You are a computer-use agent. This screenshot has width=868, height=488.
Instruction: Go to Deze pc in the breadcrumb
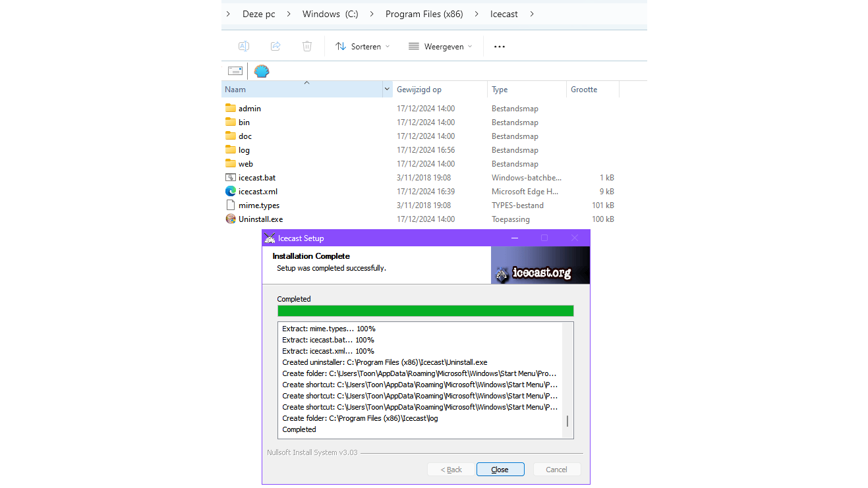click(x=258, y=14)
